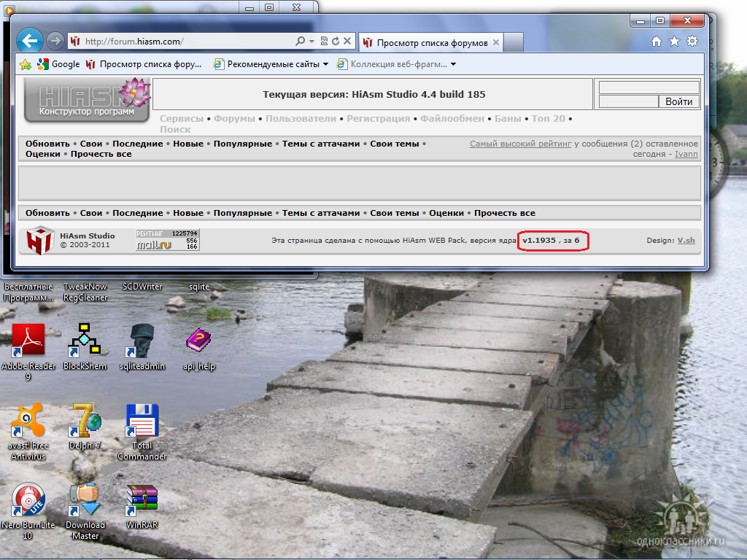Image resolution: width=747 pixels, height=560 pixels.
Task: Close the forum list tab
Action: click(496, 43)
